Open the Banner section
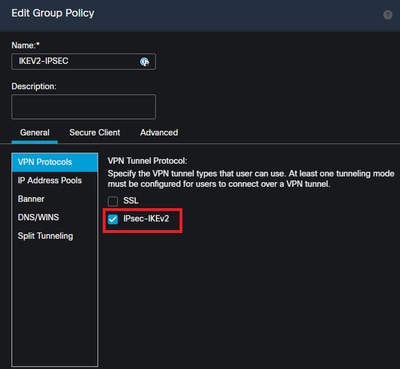 point(55,199)
